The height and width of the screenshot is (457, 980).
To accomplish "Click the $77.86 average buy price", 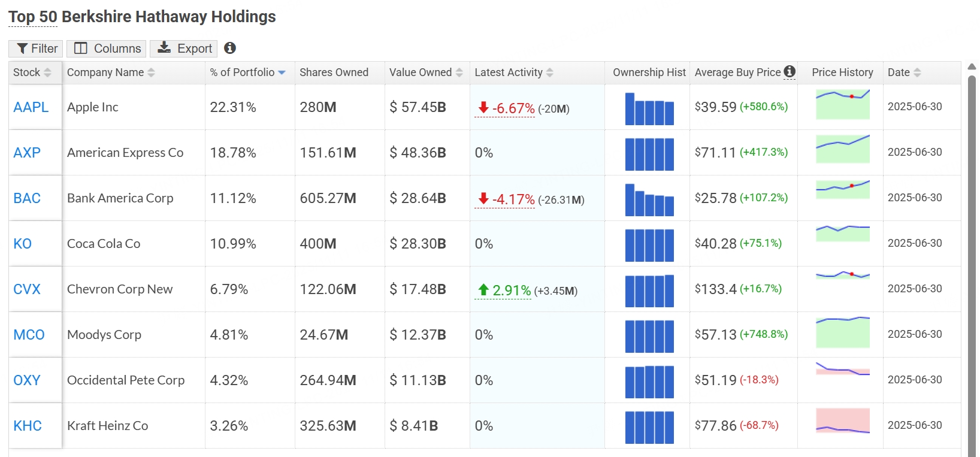I will tap(716, 426).
